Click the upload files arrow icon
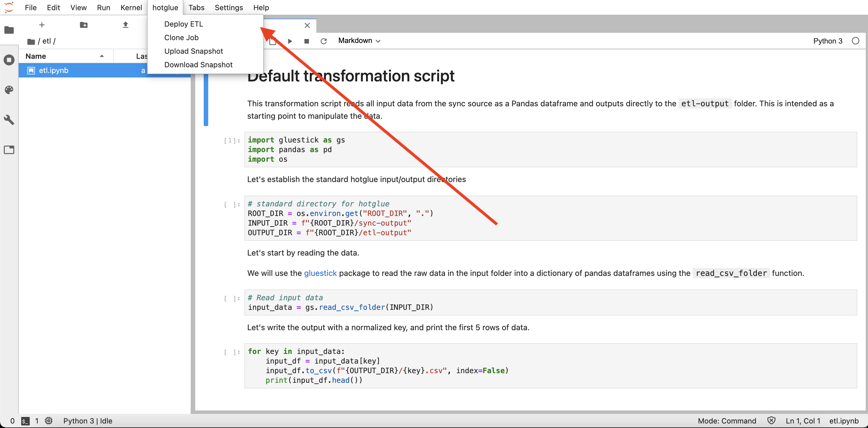868x428 pixels. click(x=125, y=25)
